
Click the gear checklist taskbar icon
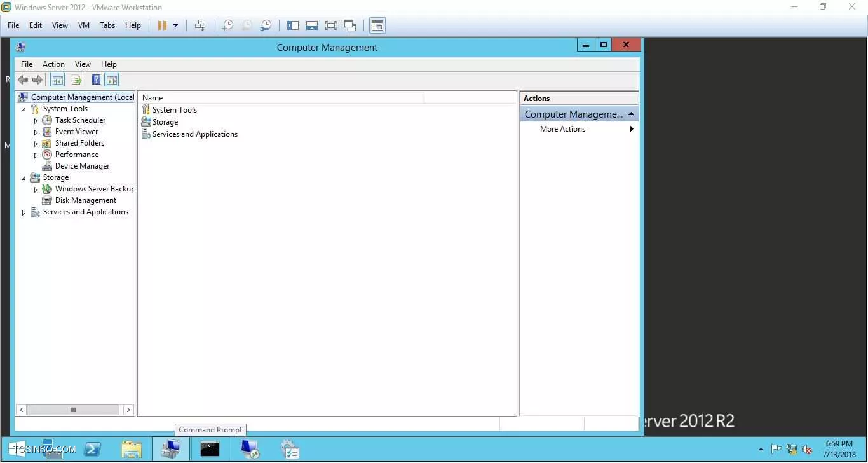pyautogui.click(x=290, y=449)
